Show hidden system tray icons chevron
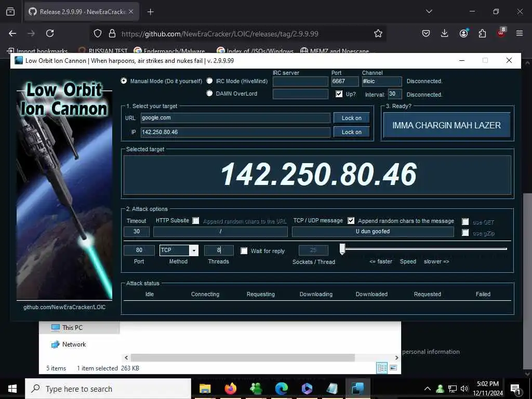The image size is (532, 399). 428,389
